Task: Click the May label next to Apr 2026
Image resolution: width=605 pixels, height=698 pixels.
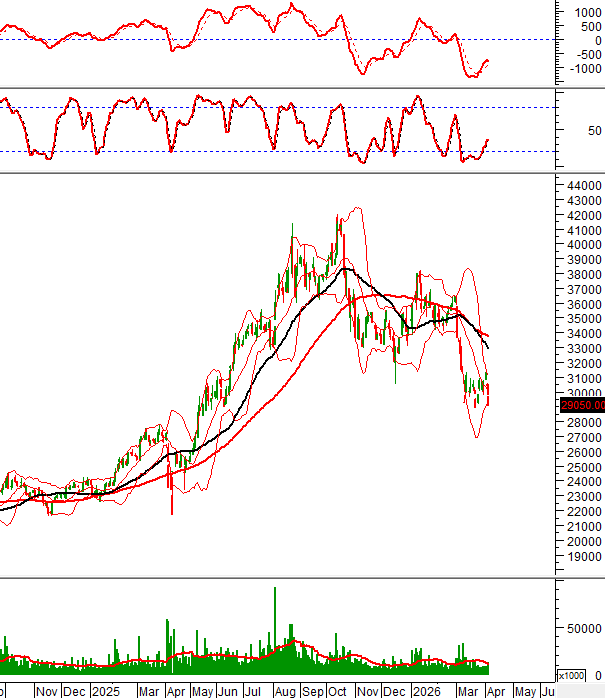Action: pos(524,690)
